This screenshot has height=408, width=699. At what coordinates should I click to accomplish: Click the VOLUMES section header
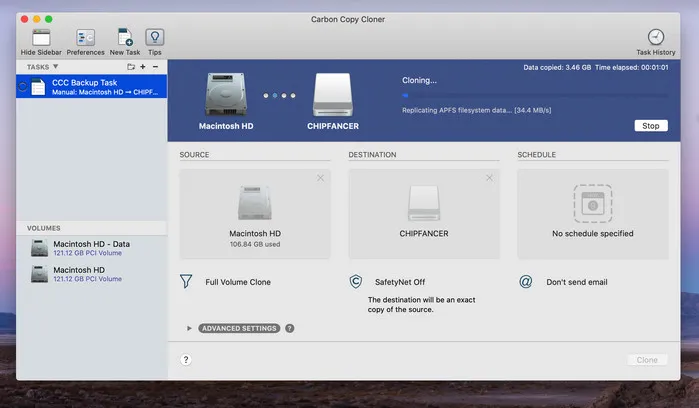pyautogui.click(x=44, y=228)
